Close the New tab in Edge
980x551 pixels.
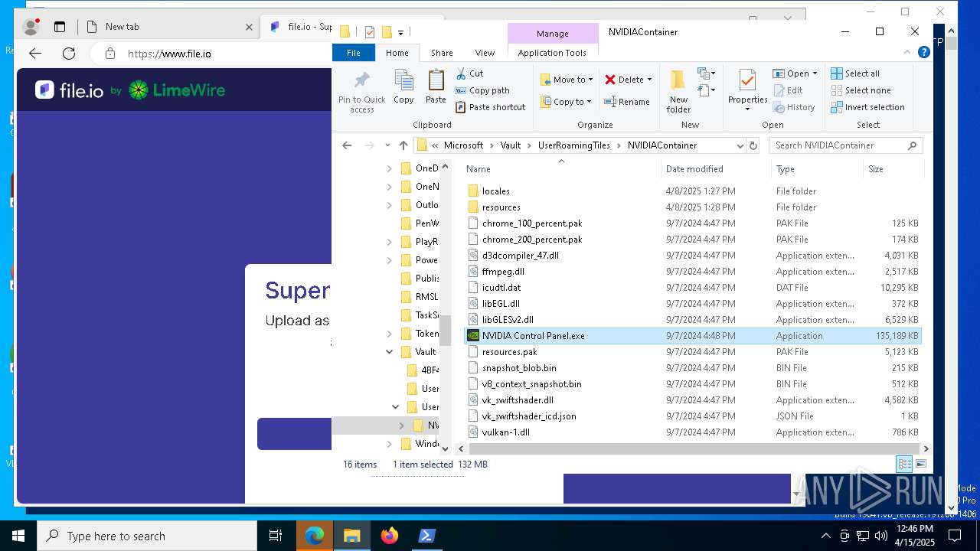pyautogui.click(x=249, y=27)
